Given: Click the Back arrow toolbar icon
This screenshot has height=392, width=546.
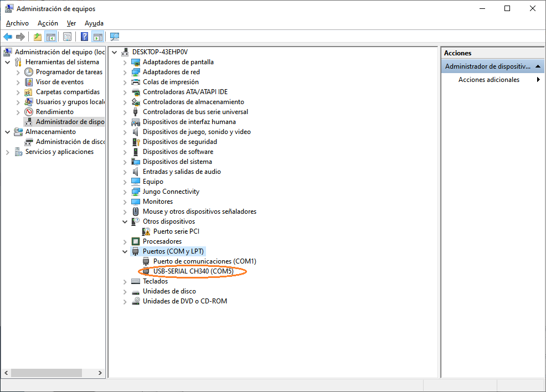Looking at the screenshot, I should [x=8, y=37].
